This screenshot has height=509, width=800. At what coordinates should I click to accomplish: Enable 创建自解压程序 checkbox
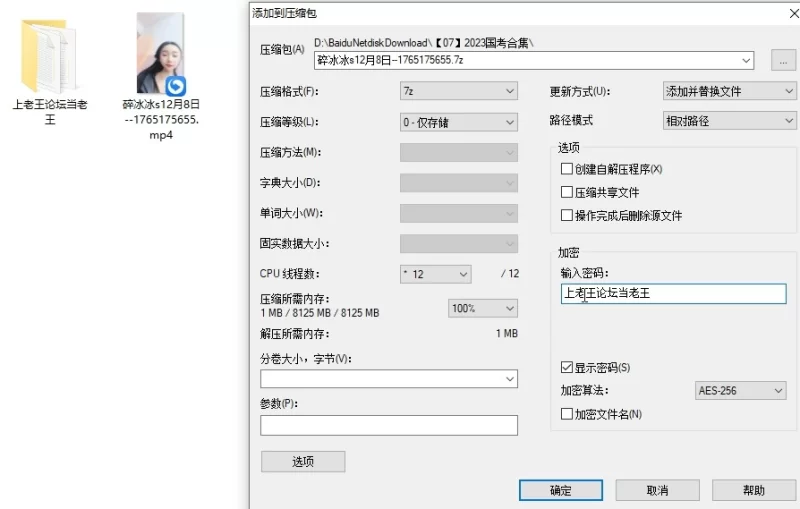[x=566, y=169]
